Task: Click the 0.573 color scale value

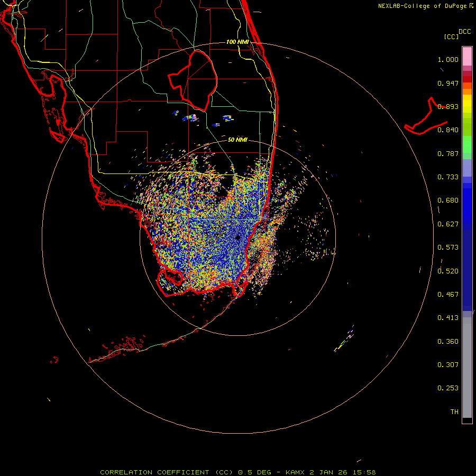Action: [x=448, y=248]
